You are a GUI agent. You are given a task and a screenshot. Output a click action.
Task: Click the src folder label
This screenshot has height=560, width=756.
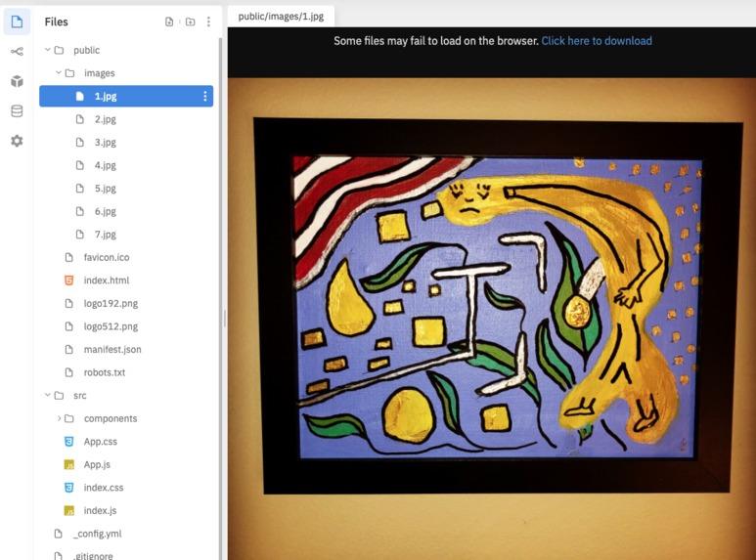(80, 396)
